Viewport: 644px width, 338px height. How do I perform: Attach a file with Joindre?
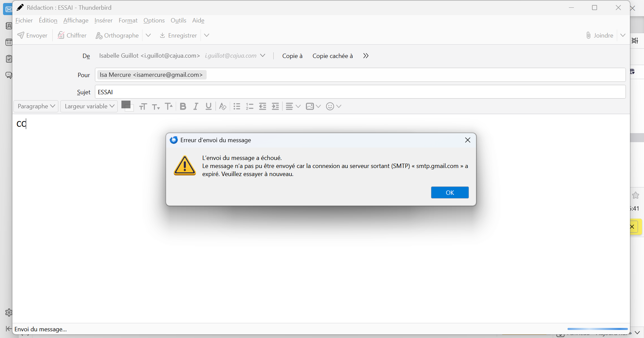(x=599, y=35)
